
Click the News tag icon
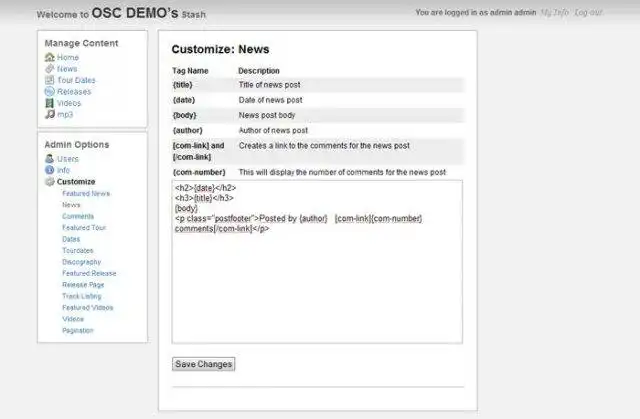(49, 69)
